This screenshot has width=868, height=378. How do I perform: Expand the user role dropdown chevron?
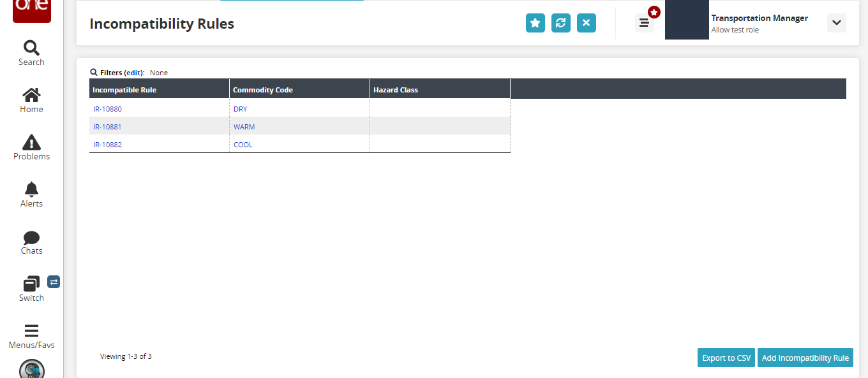click(837, 23)
